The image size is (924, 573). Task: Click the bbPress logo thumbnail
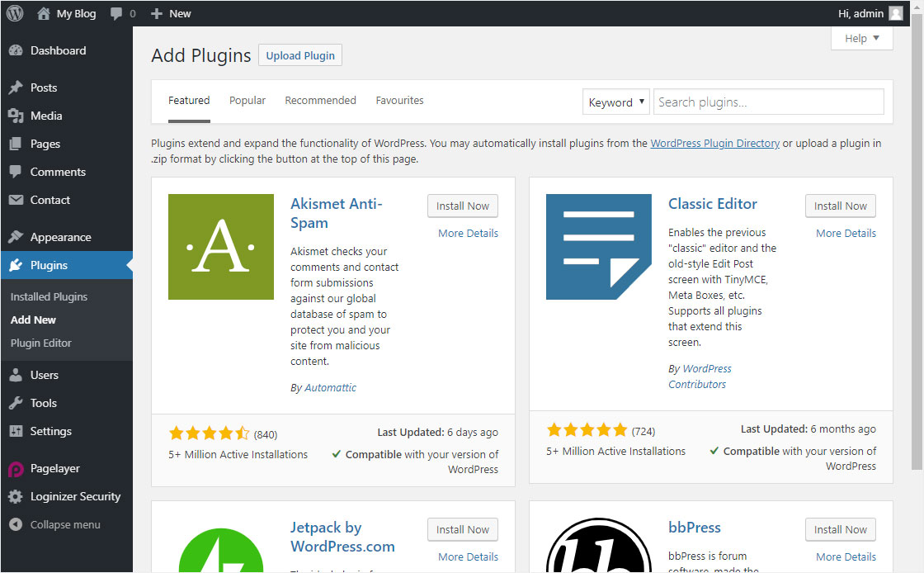(x=599, y=545)
